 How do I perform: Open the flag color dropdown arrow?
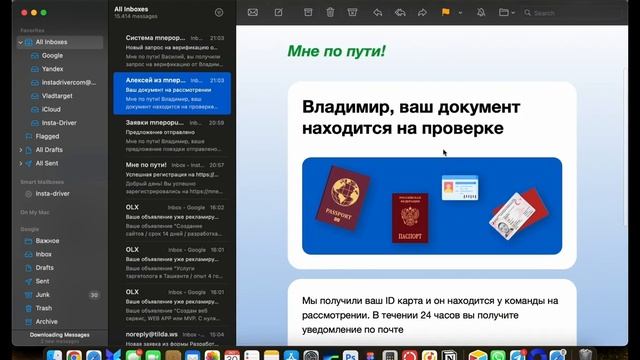460,13
